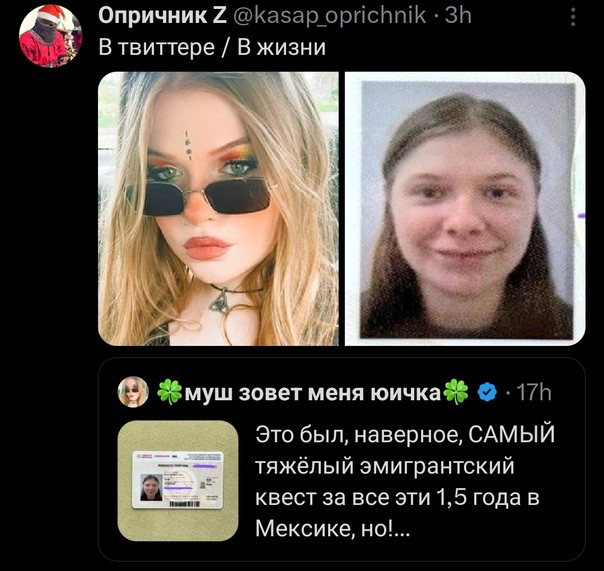This screenshot has width=604, height=571.
Task: Click the clover emoji before муш
Action: (x=170, y=392)
